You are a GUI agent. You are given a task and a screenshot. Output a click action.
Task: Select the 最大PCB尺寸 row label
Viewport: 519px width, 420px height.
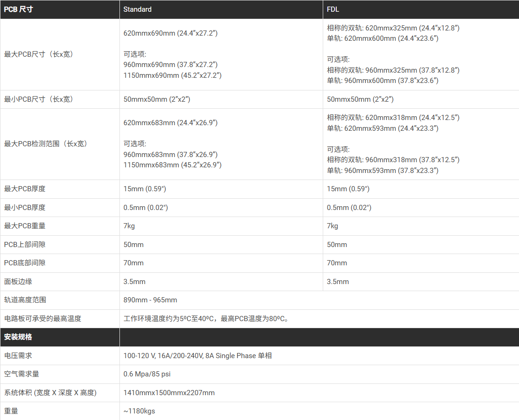tap(39, 54)
